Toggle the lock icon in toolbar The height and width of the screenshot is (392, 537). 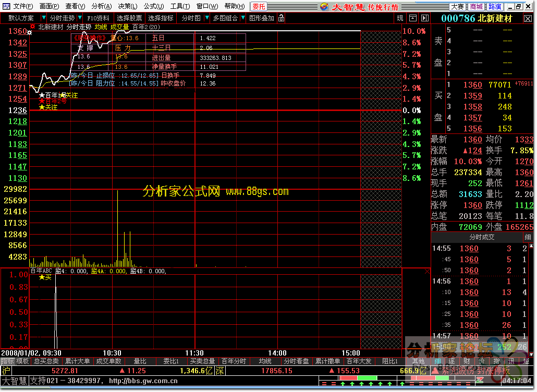281,18
